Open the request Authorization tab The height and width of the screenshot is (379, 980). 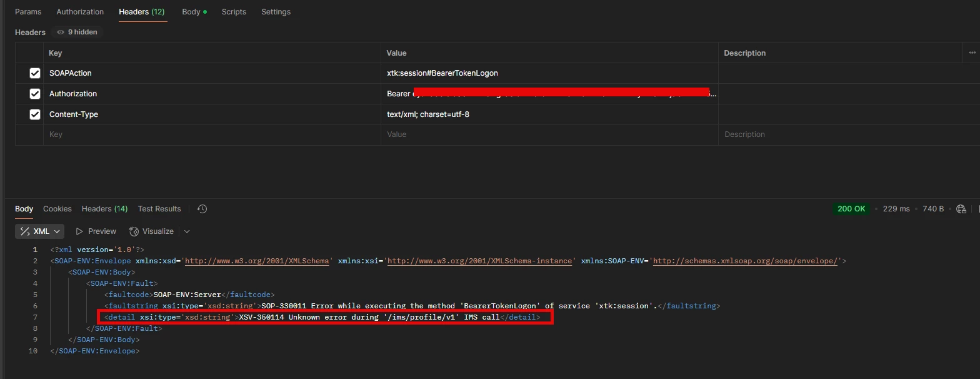tap(80, 12)
